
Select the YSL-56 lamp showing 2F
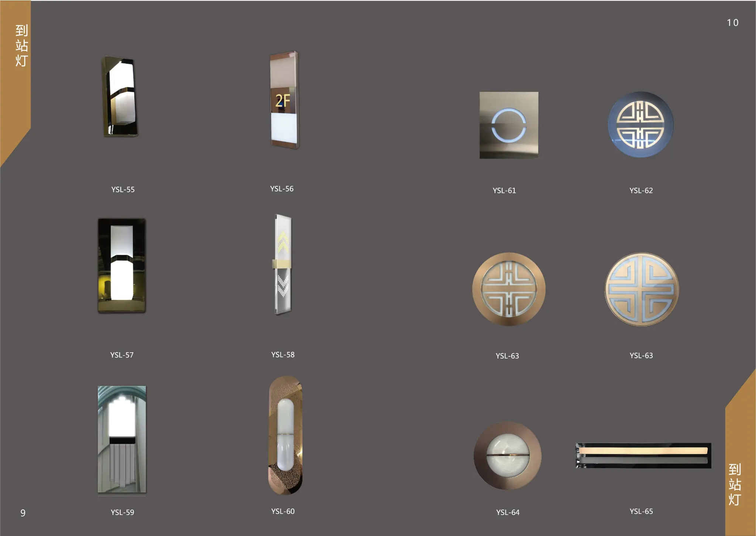(284, 100)
